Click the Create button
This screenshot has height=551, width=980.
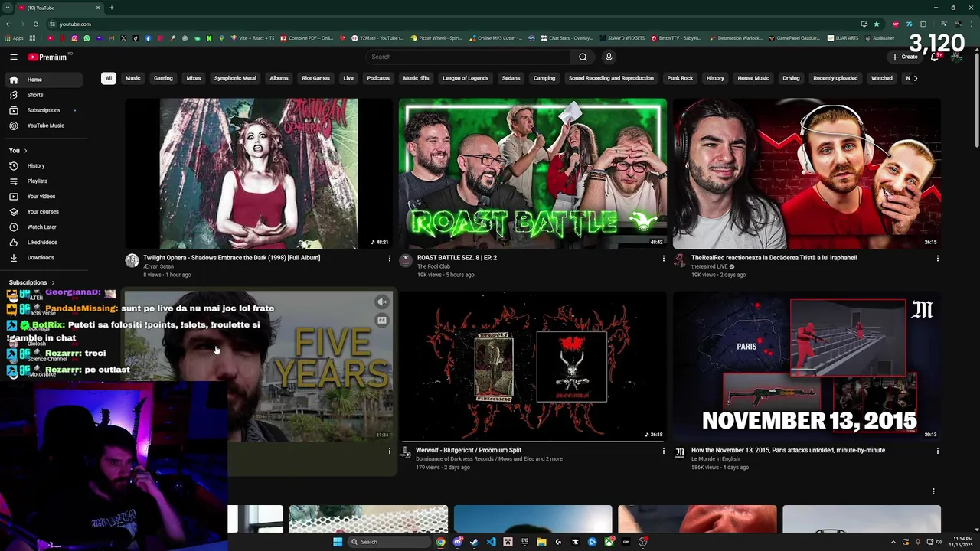coord(904,57)
